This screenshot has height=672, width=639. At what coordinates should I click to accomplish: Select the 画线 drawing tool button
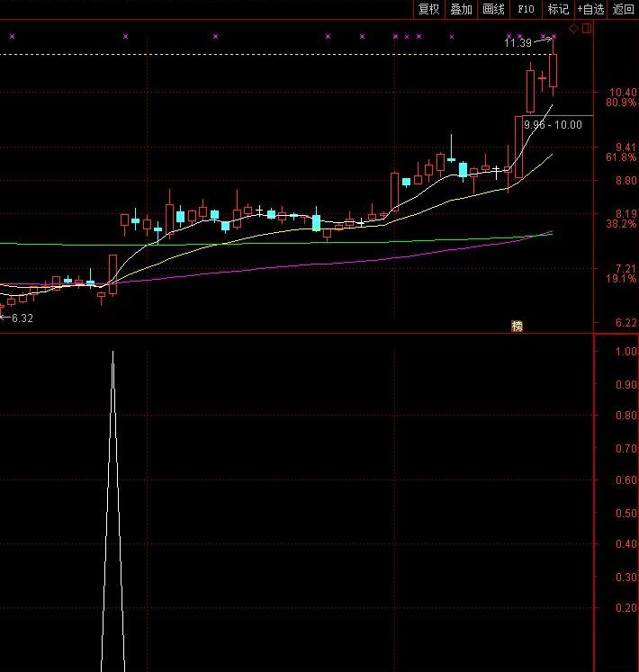coord(493,9)
